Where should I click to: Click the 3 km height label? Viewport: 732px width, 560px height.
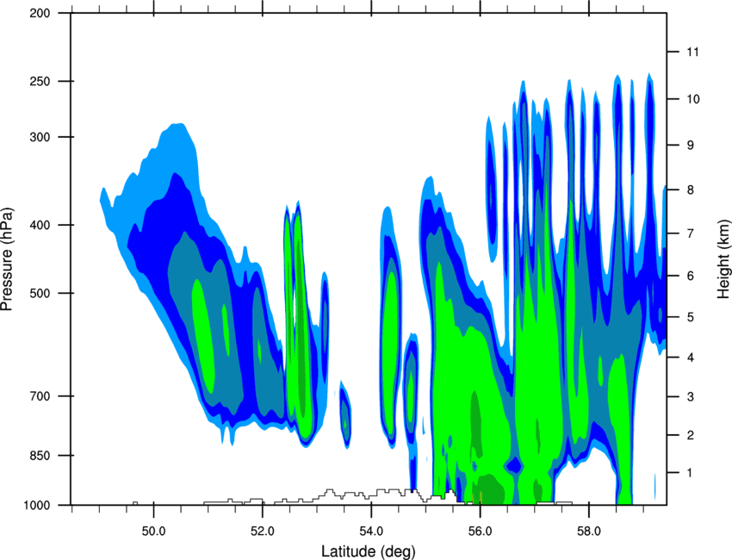pyautogui.click(x=691, y=397)
